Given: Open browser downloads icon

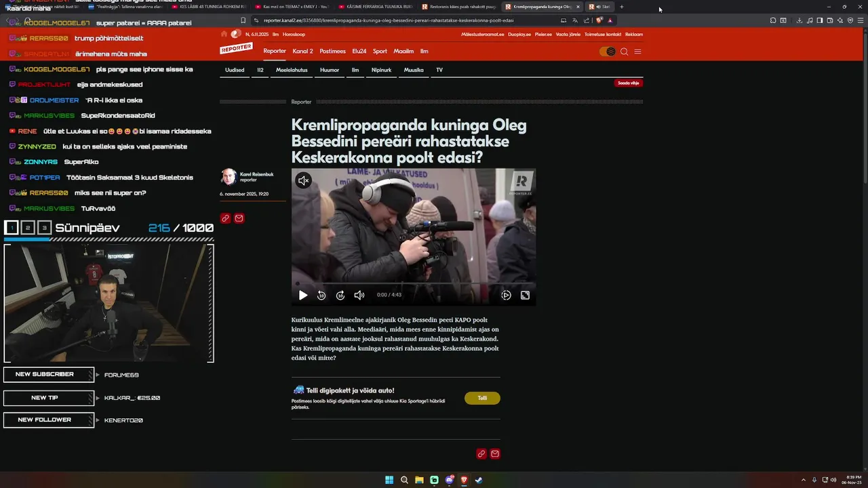Looking at the screenshot, I should pos(800,20).
